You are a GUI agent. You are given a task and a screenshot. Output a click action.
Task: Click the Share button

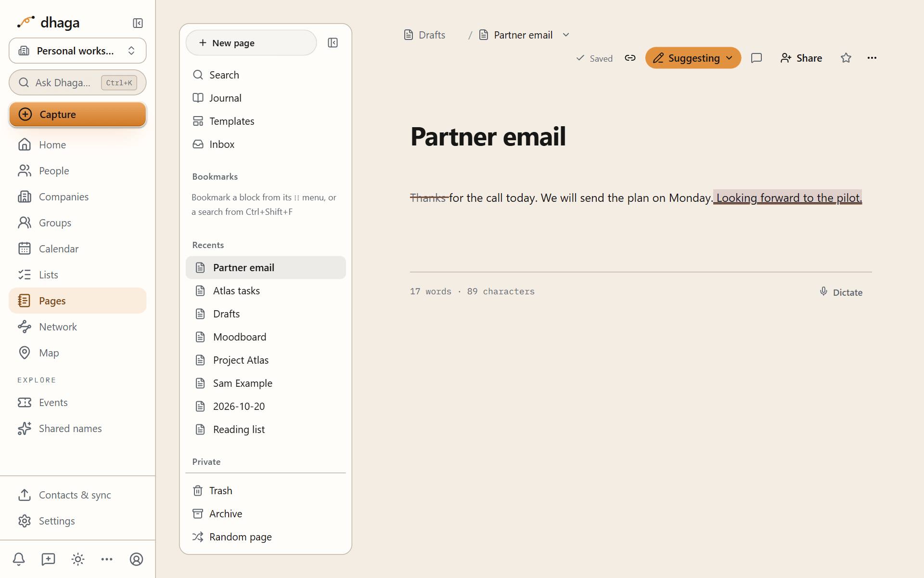[801, 58]
